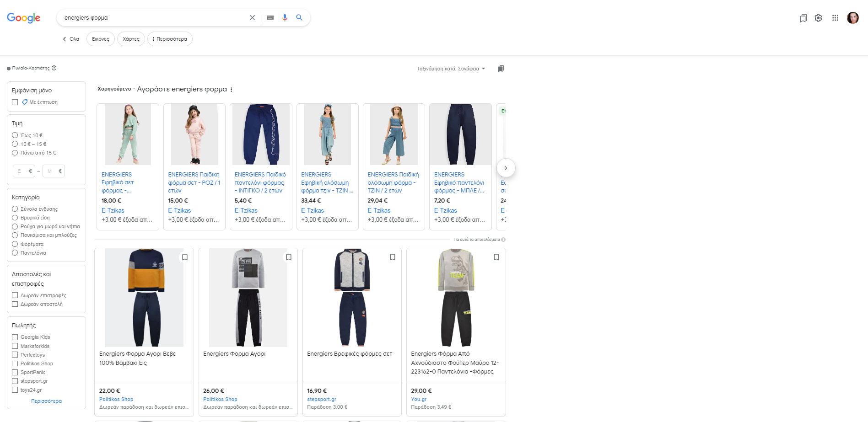Click the magnifier search icon

click(x=299, y=18)
